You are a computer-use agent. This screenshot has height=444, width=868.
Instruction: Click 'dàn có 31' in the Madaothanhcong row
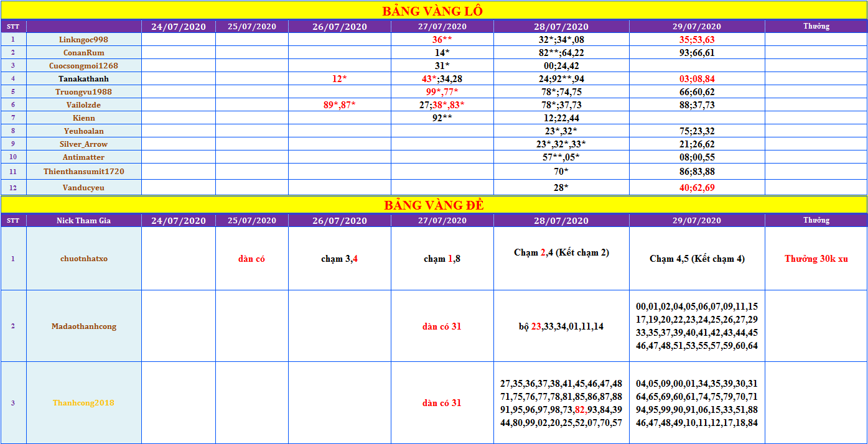click(x=442, y=326)
